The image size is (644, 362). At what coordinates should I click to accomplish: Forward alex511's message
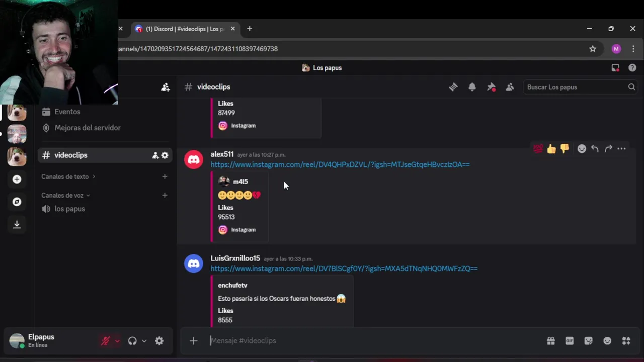608,148
